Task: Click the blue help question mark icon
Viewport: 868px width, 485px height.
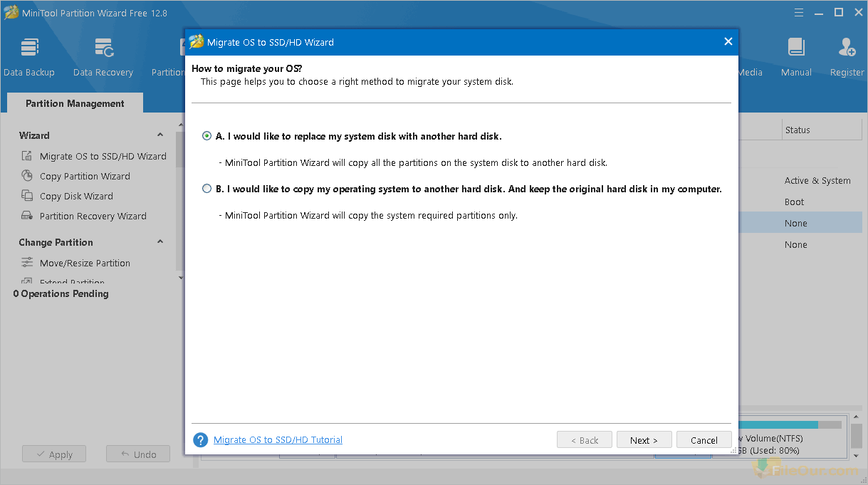Action: (201, 440)
